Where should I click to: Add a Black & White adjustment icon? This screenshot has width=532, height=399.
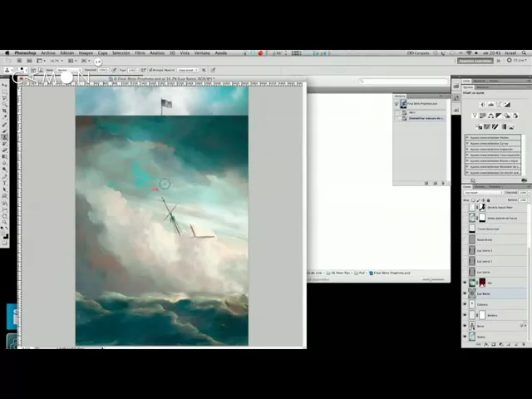tap(499, 116)
